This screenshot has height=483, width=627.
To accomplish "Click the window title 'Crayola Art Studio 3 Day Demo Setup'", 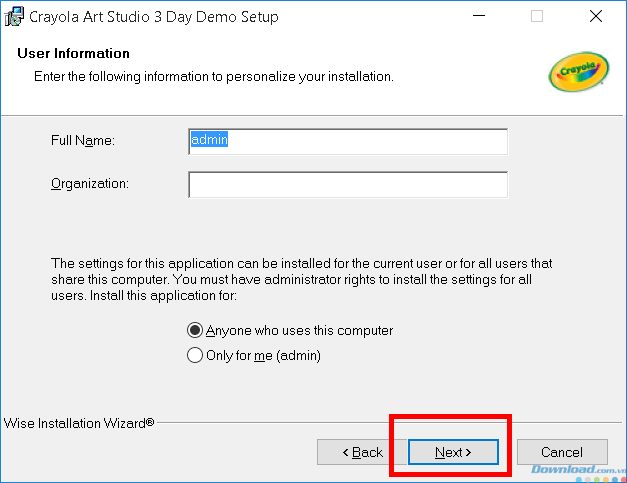I will pyautogui.click(x=154, y=17).
